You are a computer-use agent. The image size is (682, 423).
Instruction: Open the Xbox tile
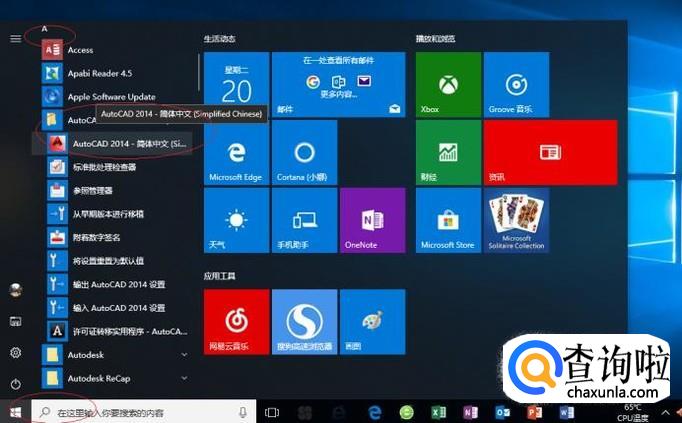[448, 85]
